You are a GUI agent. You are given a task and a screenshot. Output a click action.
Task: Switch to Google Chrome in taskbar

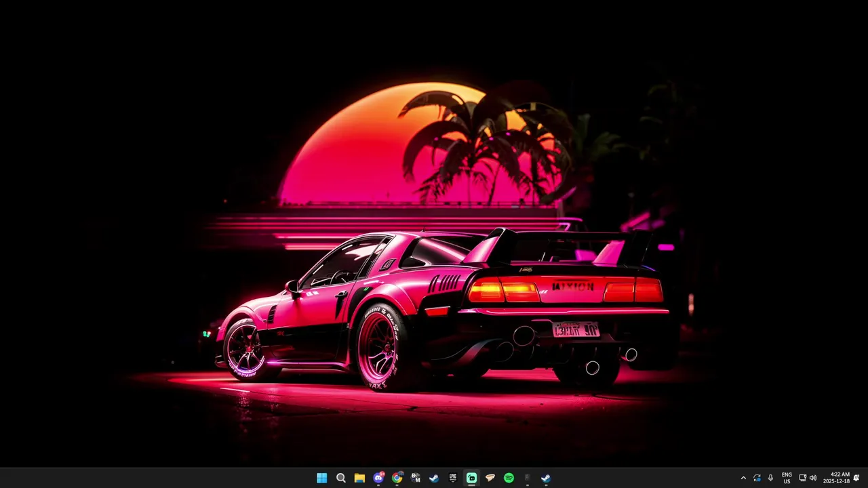(397, 478)
